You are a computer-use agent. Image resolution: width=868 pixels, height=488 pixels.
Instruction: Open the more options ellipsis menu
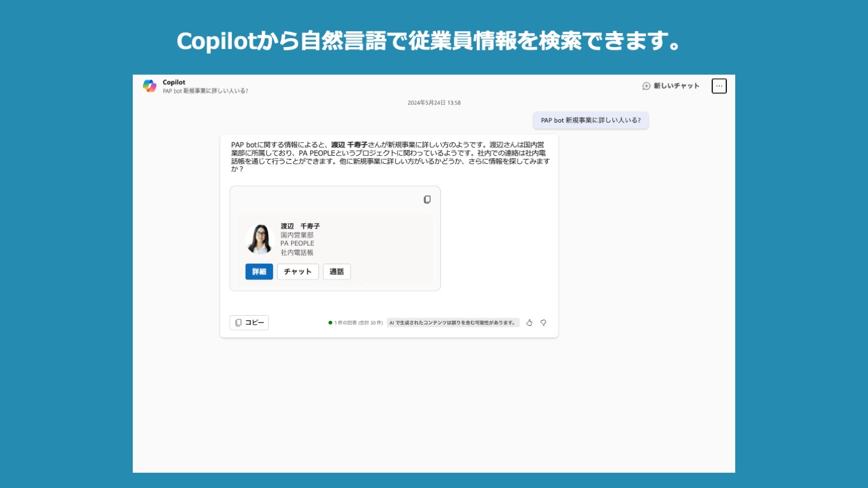tap(719, 86)
